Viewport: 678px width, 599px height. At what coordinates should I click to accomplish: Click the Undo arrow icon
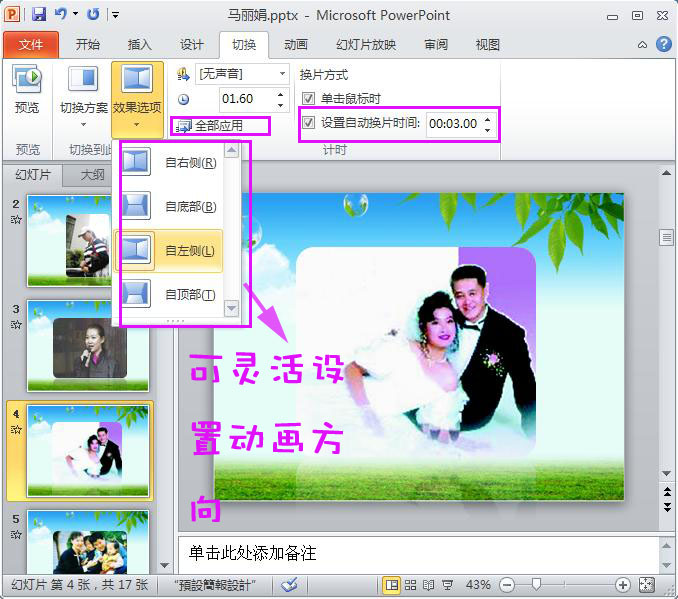point(61,14)
